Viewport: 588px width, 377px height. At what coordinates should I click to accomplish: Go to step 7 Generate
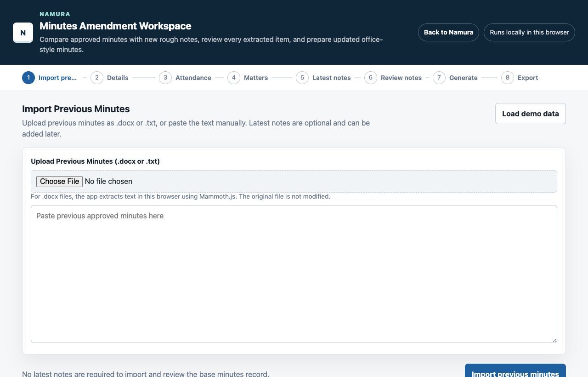tap(455, 78)
